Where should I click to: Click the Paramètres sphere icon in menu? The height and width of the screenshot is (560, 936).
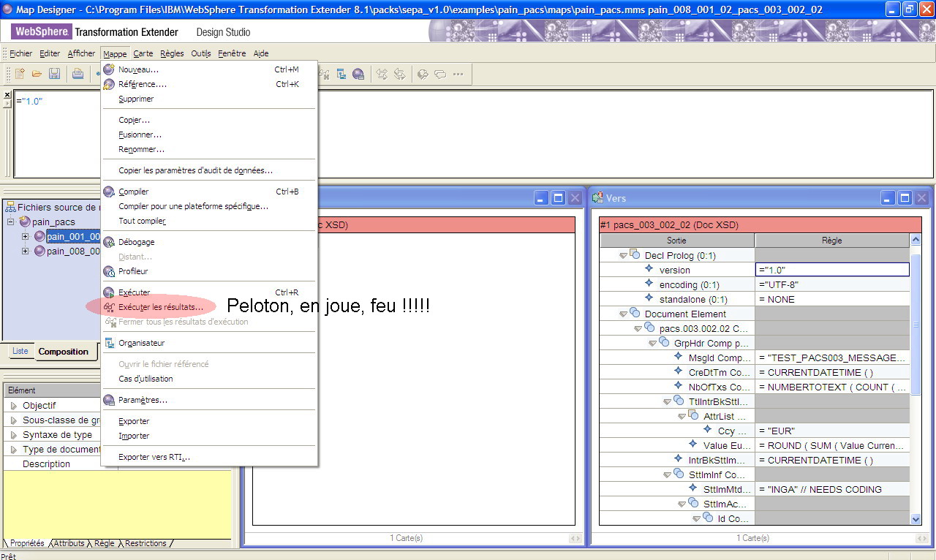point(109,400)
